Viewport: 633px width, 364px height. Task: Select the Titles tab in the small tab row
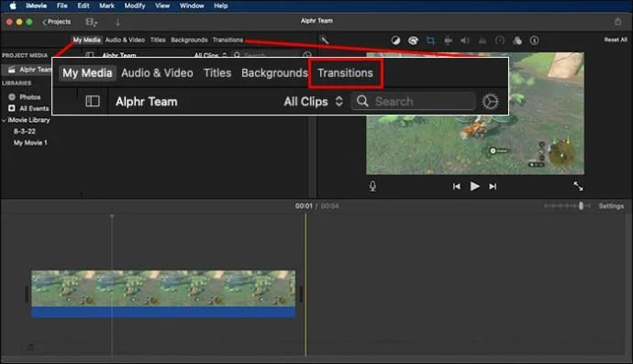158,40
